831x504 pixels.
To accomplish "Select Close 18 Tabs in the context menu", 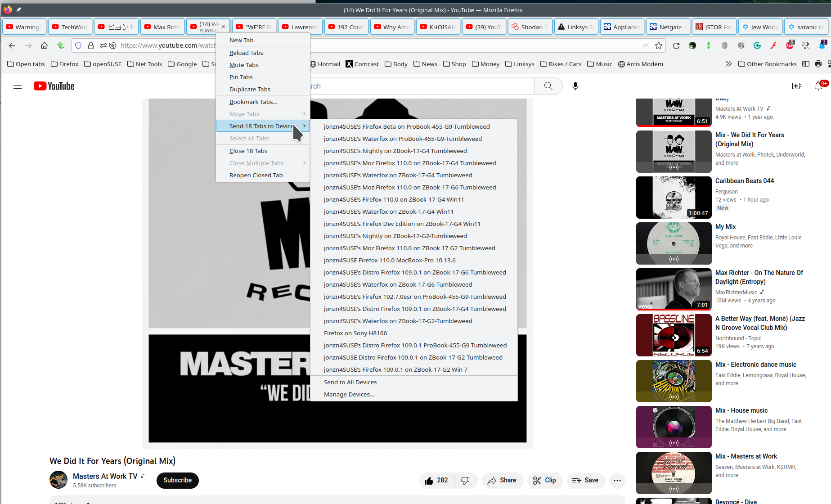I will (263, 151).
